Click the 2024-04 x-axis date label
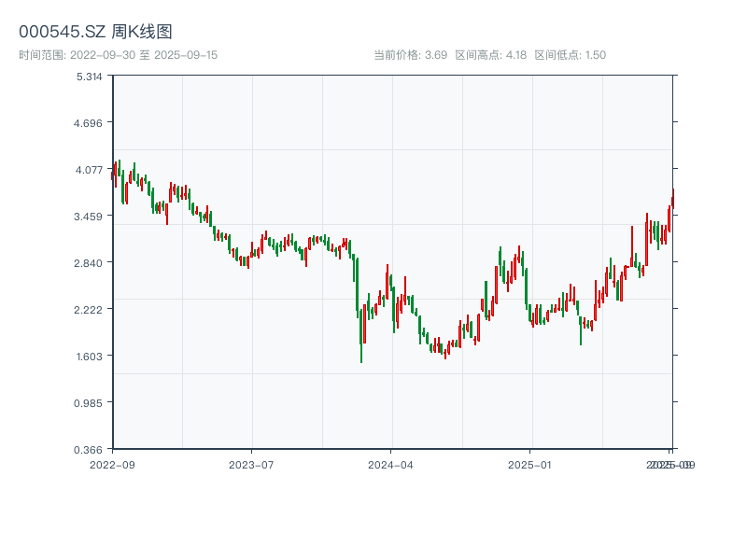This screenshot has width=747, height=560. point(391,464)
